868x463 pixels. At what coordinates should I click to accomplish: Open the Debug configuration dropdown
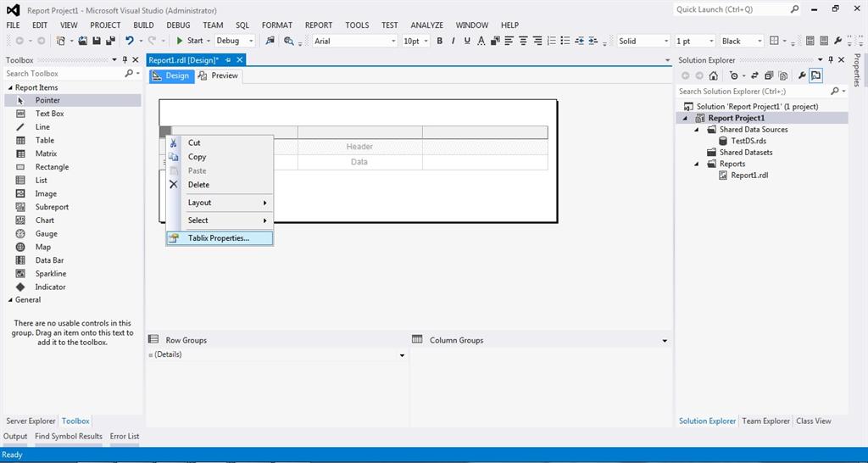click(251, 41)
